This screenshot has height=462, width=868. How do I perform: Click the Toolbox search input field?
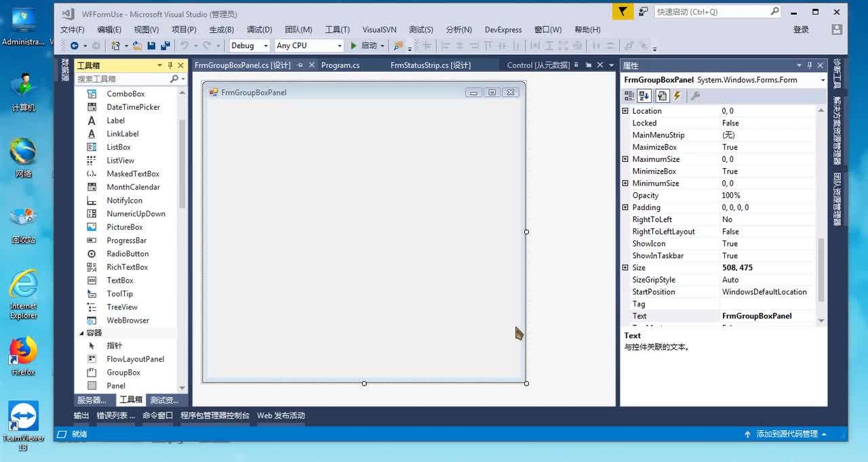[x=122, y=79]
